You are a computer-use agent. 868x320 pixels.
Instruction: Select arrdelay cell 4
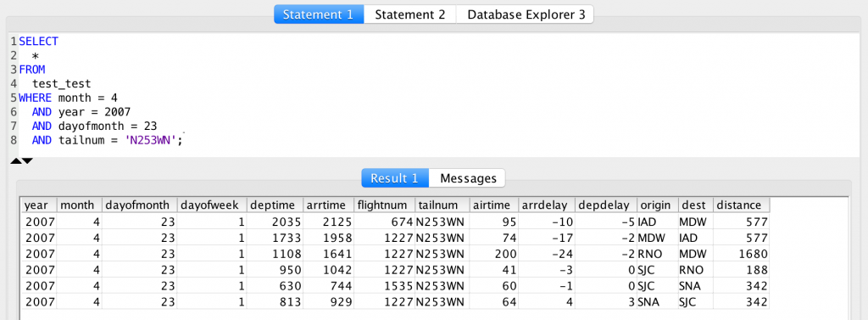click(x=547, y=302)
